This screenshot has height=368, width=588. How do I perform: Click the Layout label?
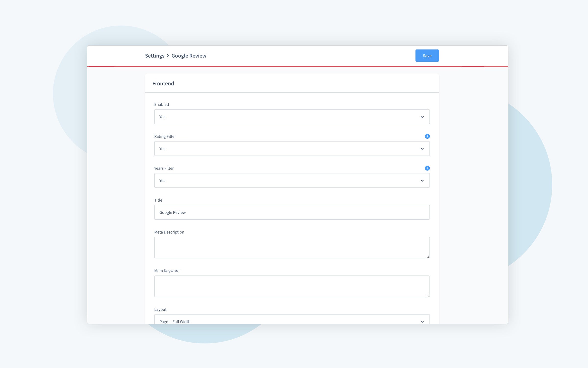coord(160,310)
